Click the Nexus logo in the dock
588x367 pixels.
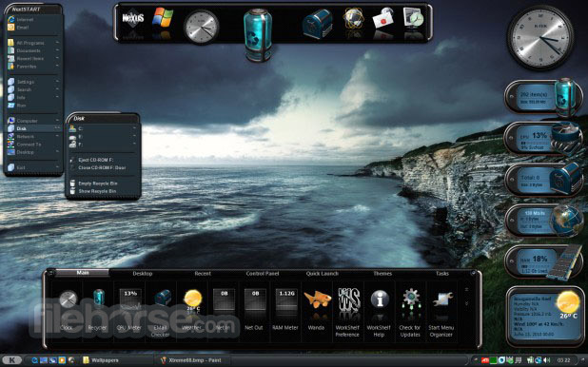133,19
